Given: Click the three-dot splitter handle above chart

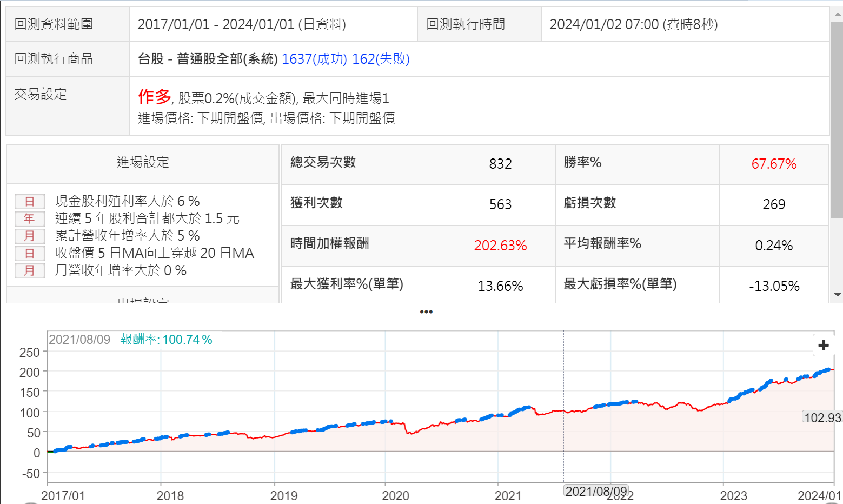Looking at the screenshot, I should tap(426, 312).
